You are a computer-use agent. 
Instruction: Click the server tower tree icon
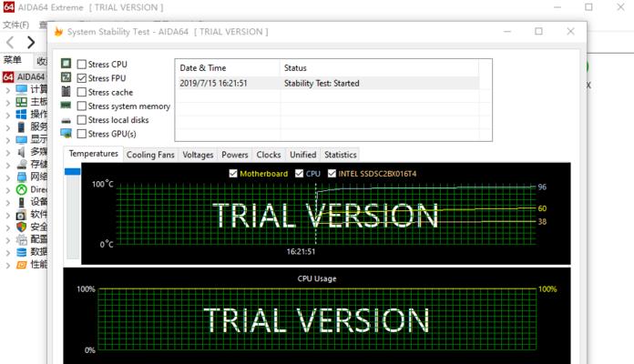click(22, 126)
